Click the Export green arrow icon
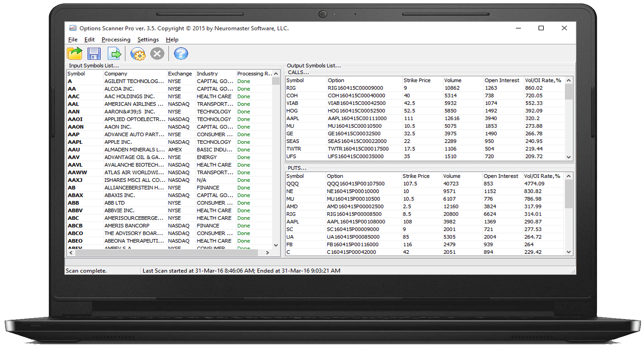 (x=115, y=53)
